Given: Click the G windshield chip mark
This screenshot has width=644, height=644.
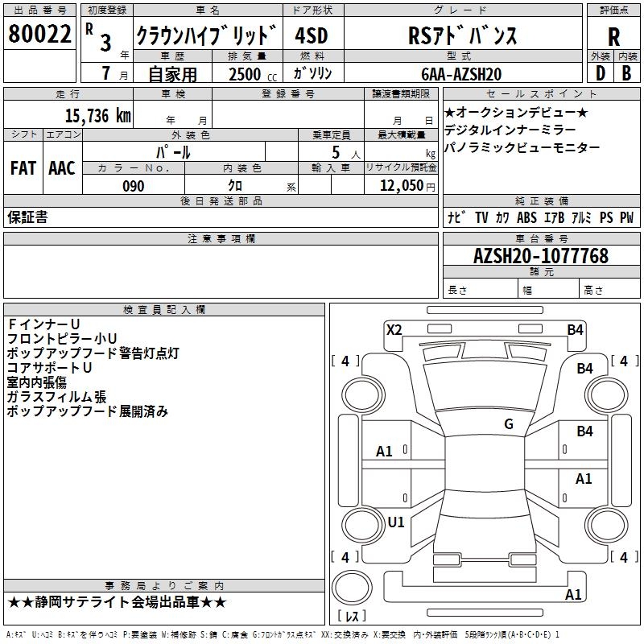Looking at the screenshot, I should pyautogui.click(x=509, y=423).
